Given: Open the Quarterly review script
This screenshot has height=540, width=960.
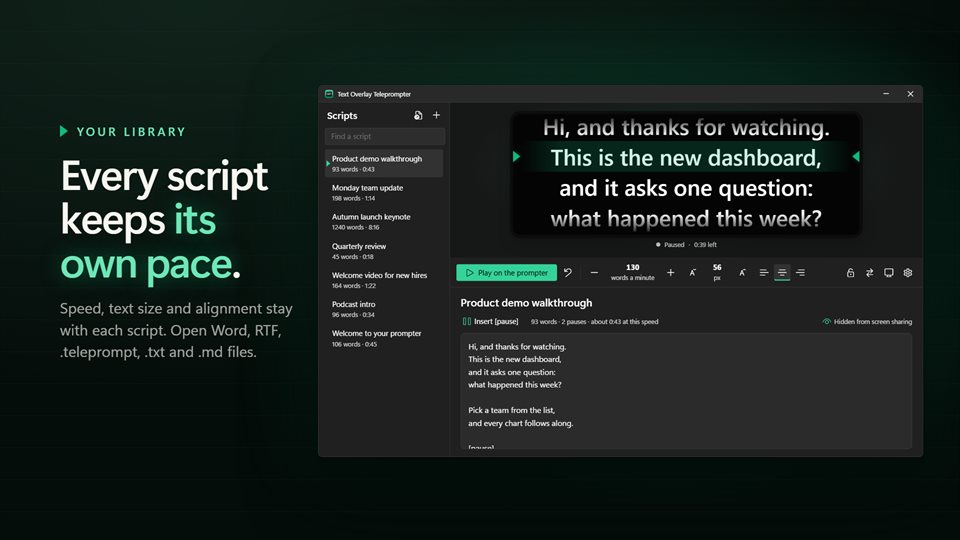Looking at the screenshot, I should 384,251.
